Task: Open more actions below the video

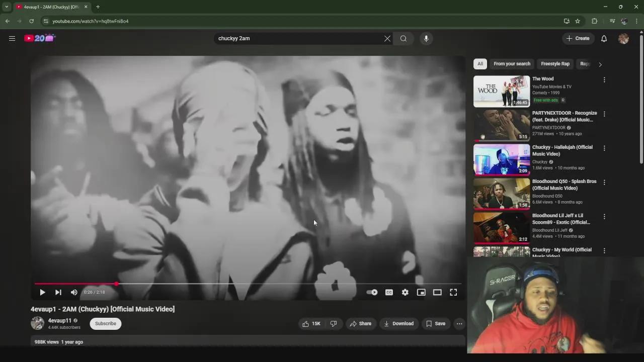Action: point(459,324)
